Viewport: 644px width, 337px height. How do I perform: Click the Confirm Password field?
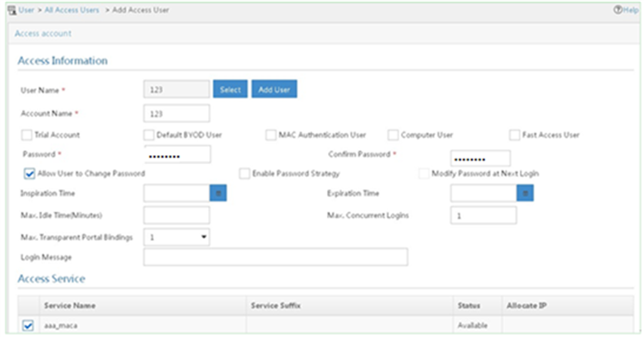(481, 159)
